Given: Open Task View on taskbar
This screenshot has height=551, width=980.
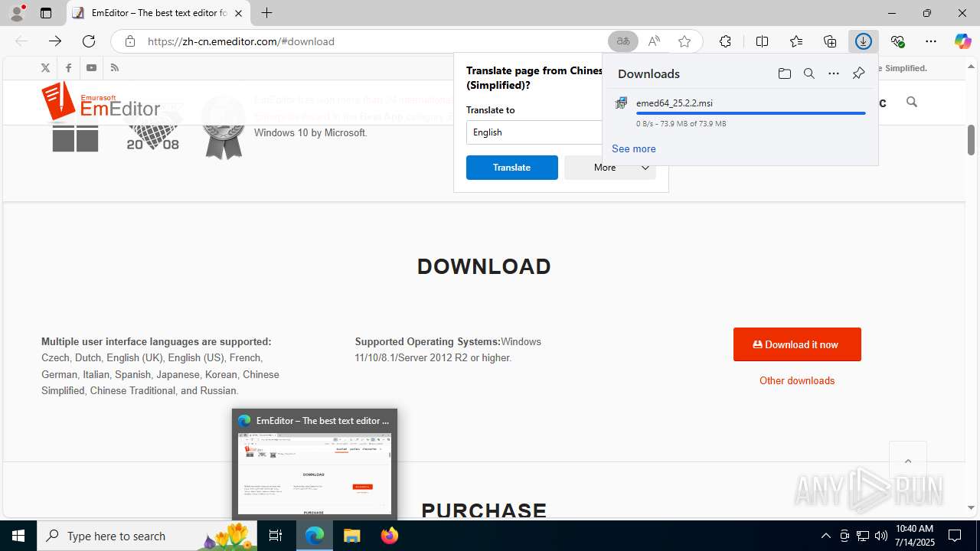Looking at the screenshot, I should click(x=276, y=536).
